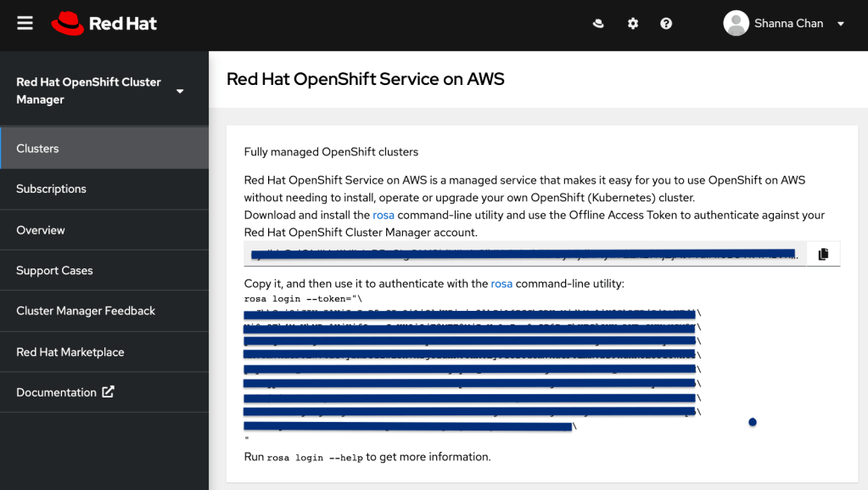868x490 pixels.
Task: Go to Subscriptions in the sidebar
Action: 52,189
